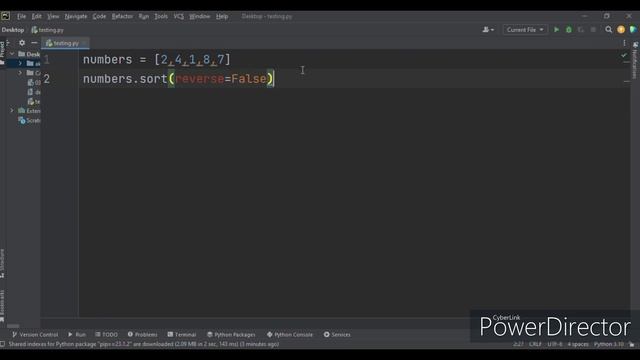
Task: Open the Current File run configuration dropdown
Action: coord(525,30)
